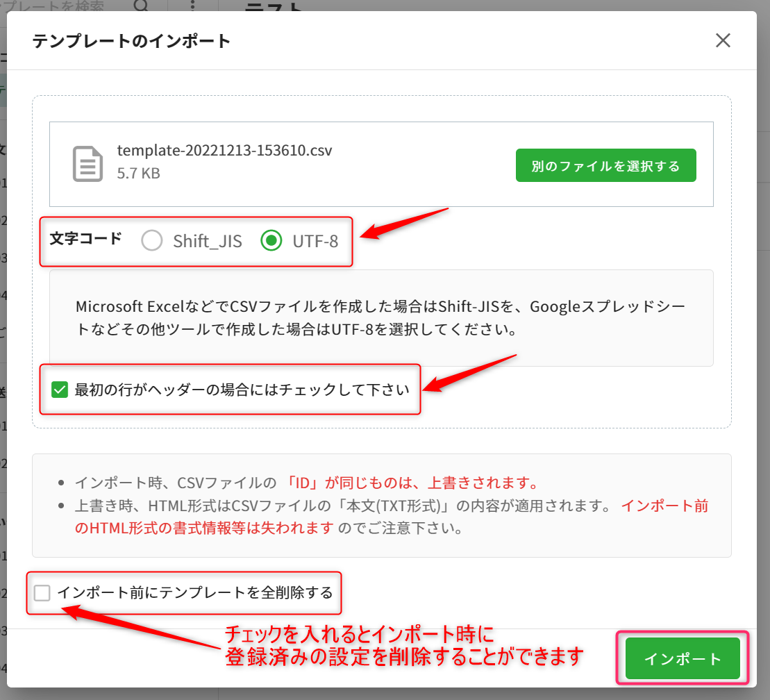Click the 文字コード label
This screenshot has height=700, width=770.
(85, 239)
